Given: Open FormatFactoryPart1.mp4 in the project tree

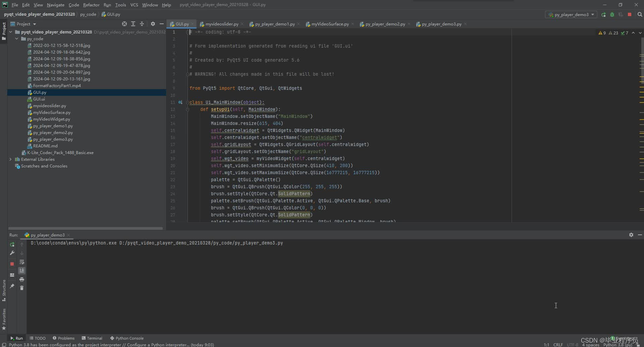Looking at the screenshot, I should pyautogui.click(x=57, y=85).
